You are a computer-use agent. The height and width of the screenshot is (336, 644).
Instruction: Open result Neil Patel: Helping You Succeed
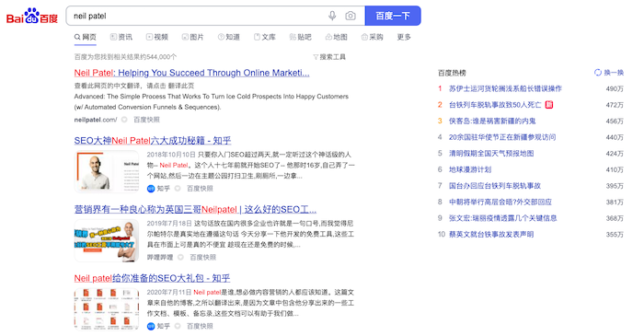[x=191, y=73]
